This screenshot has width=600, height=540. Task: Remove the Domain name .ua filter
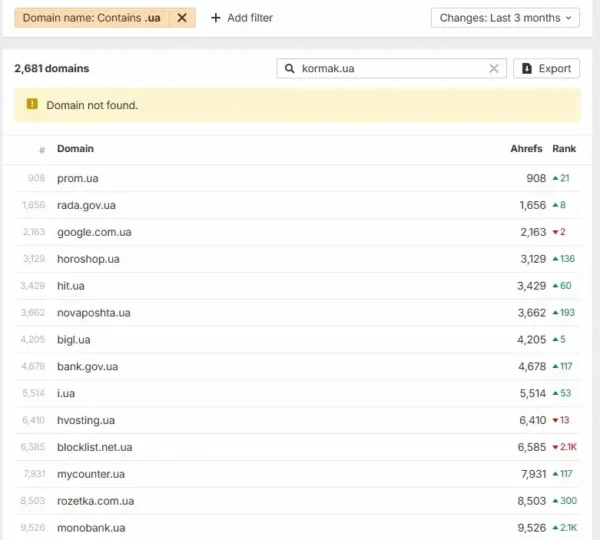[181, 18]
